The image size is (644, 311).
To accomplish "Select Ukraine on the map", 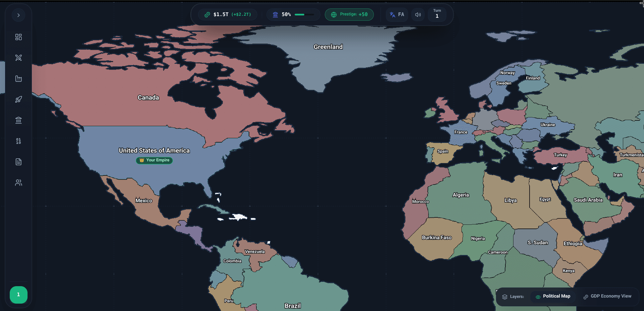I will click(x=548, y=125).
